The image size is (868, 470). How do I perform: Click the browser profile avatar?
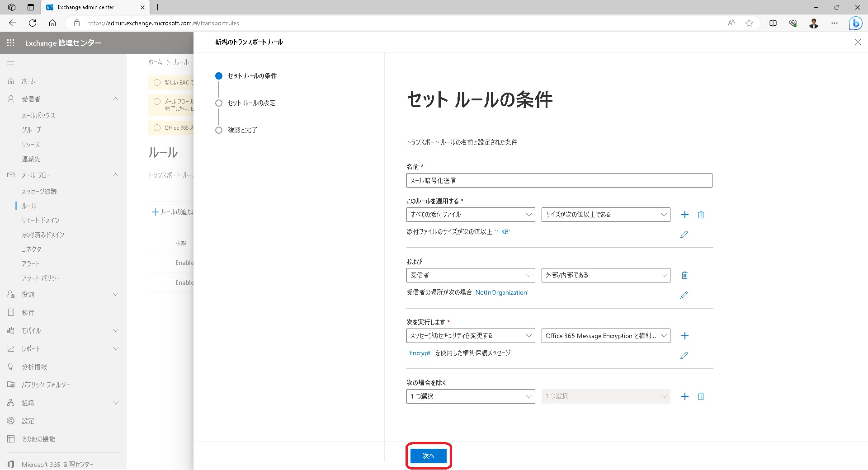(x=813, y=23)
